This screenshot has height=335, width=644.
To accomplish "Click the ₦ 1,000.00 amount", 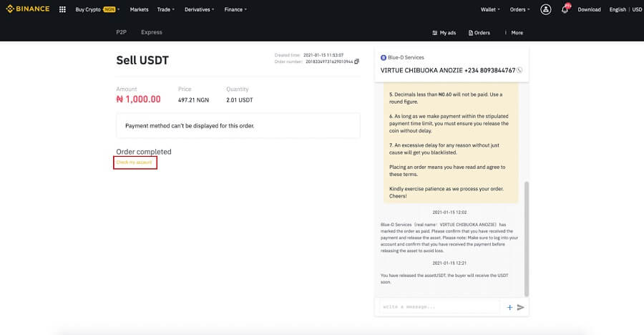I will (x=138, y=99).
